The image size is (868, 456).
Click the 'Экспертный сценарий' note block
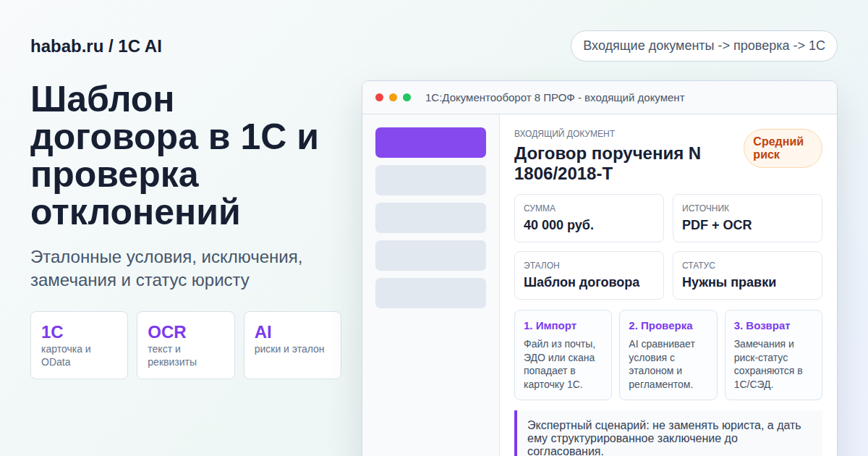coord(668,434)
